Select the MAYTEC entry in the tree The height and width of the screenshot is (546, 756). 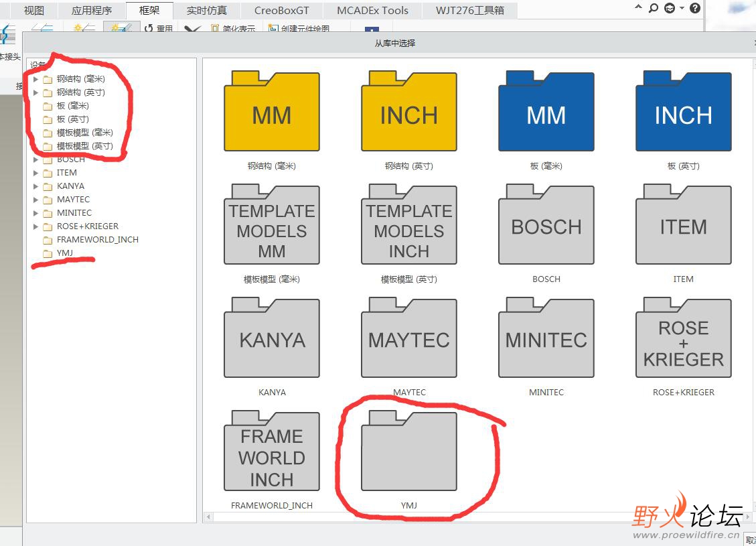point(73,200)
